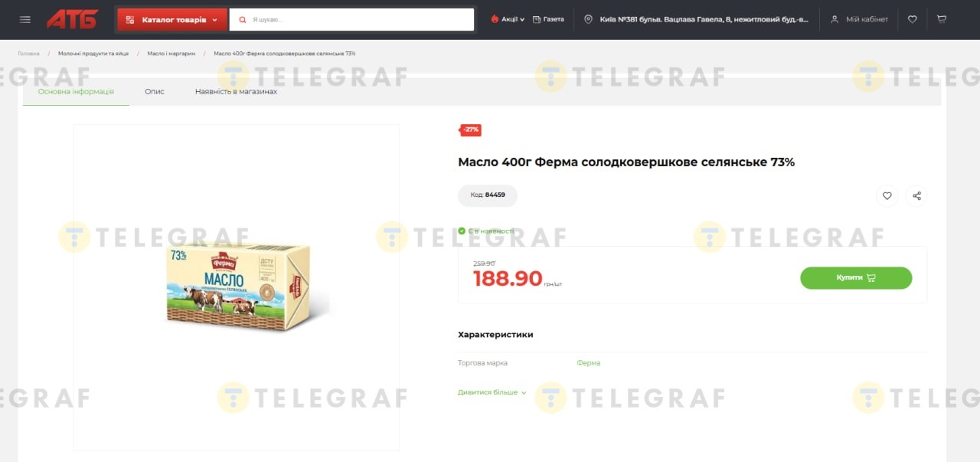This screenshot has width=980, height=462.
Task: Open Мій кабінет account
Action: tap(859, 19)
